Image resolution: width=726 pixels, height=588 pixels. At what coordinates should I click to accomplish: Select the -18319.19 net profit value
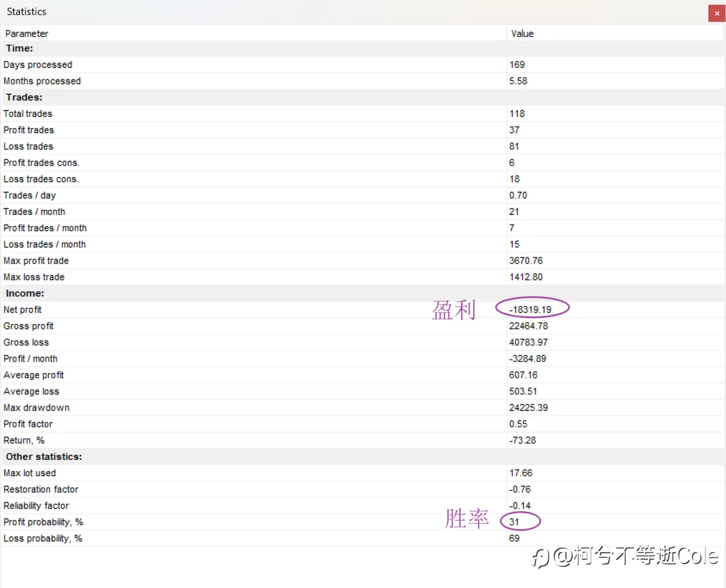tap(530, 310)
